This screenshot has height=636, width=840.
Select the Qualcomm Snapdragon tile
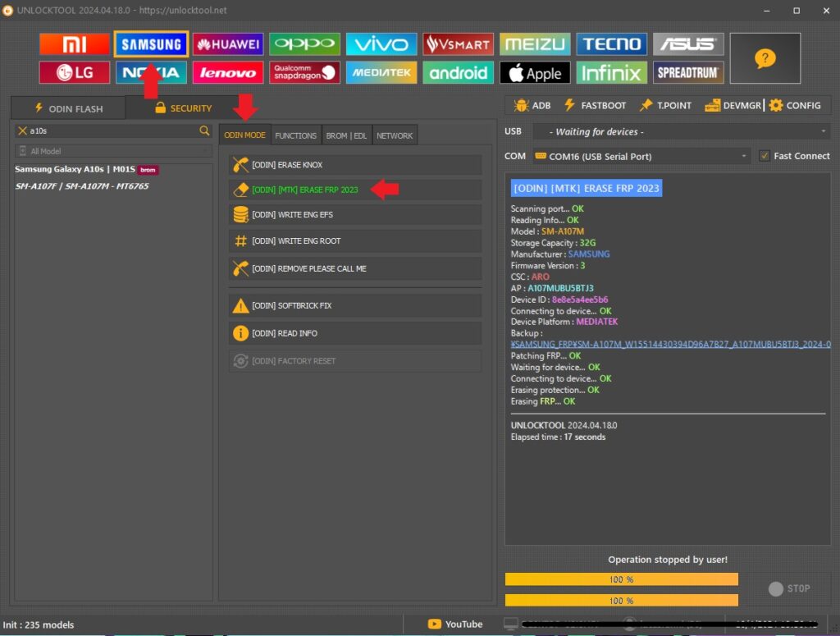304,73
